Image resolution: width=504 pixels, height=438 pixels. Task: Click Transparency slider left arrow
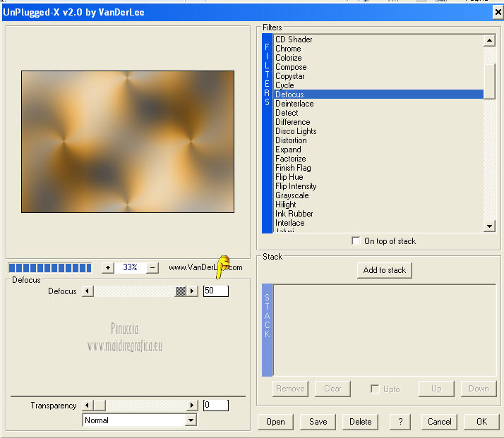87,406
